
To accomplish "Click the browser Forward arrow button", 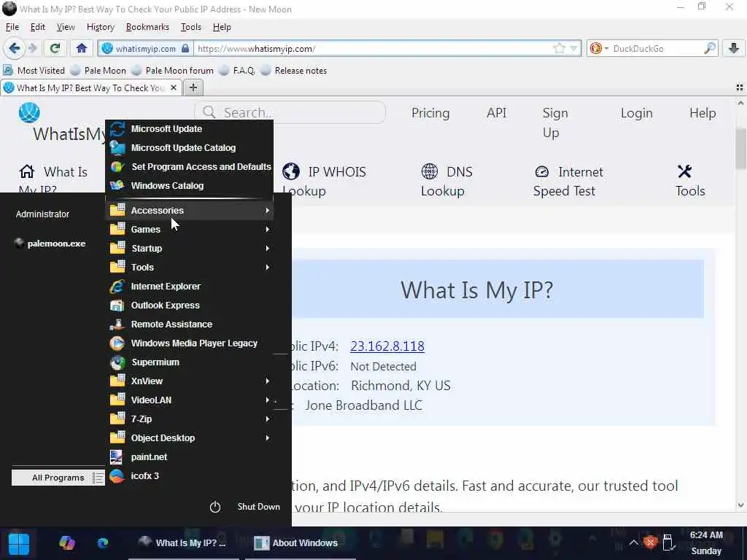I will 33,48.
